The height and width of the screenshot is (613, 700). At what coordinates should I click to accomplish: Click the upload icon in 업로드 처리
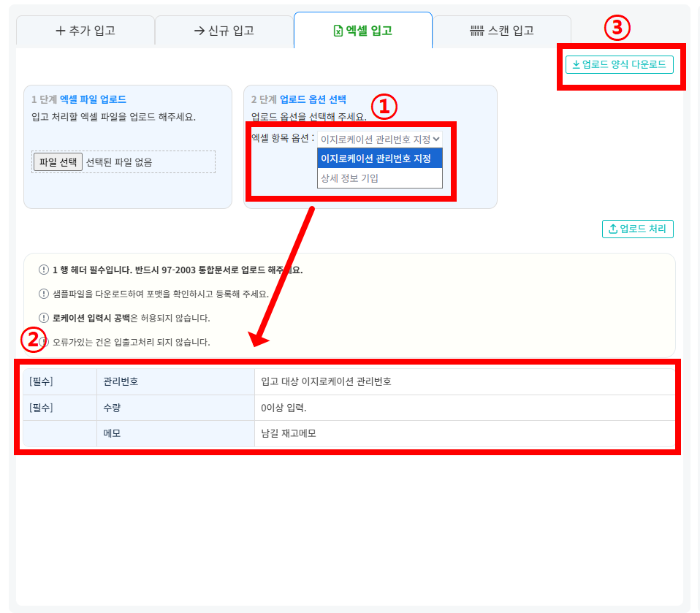pyautogui.click(x=613, y=229)
